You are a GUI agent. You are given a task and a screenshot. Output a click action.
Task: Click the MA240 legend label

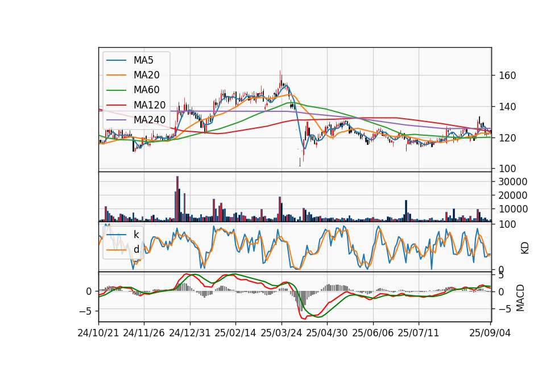[x=150, y=120]
